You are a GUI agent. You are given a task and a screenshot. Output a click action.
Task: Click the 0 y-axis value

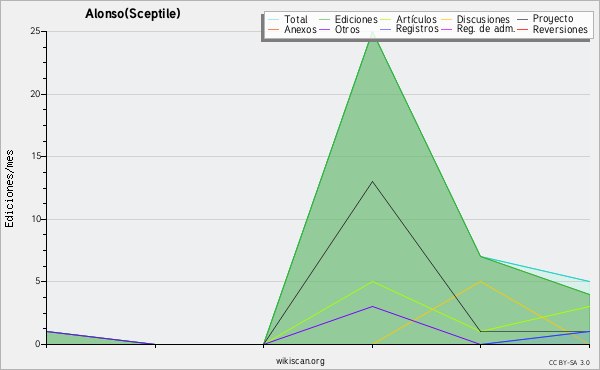coord(38,344)
